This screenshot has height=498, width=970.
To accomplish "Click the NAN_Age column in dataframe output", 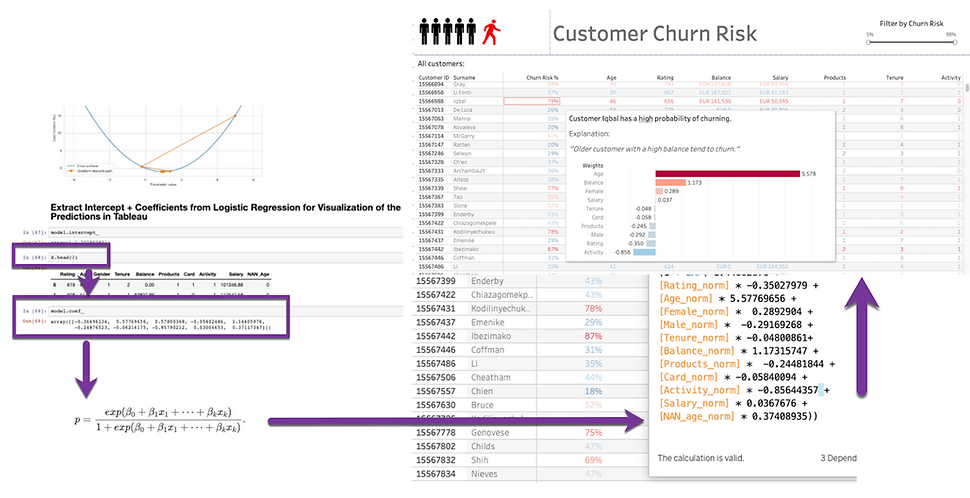I will coord(259,273).
